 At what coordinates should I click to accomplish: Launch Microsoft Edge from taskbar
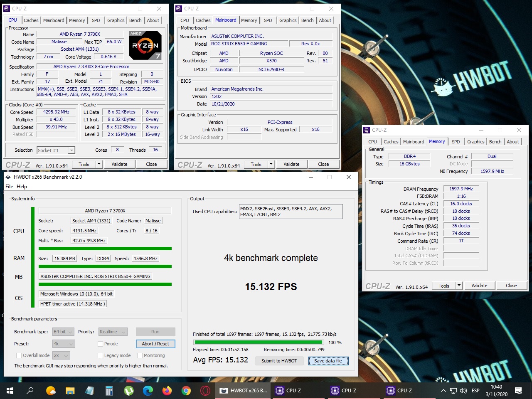tap(148, 391)
